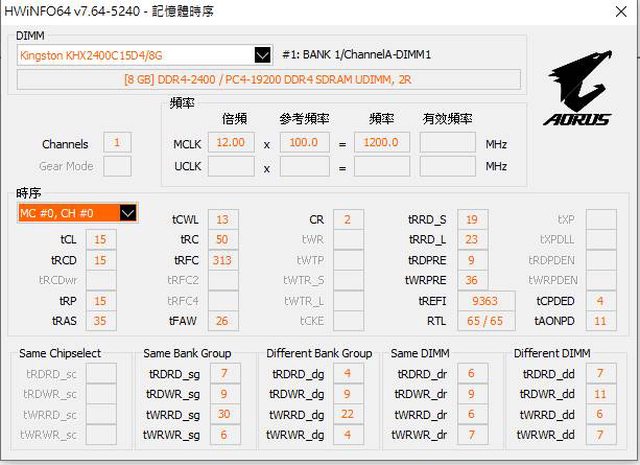Screen dimensions: 640x465
Task: Click the empty Gear Mode box
Action: click(x=117, y=166)
